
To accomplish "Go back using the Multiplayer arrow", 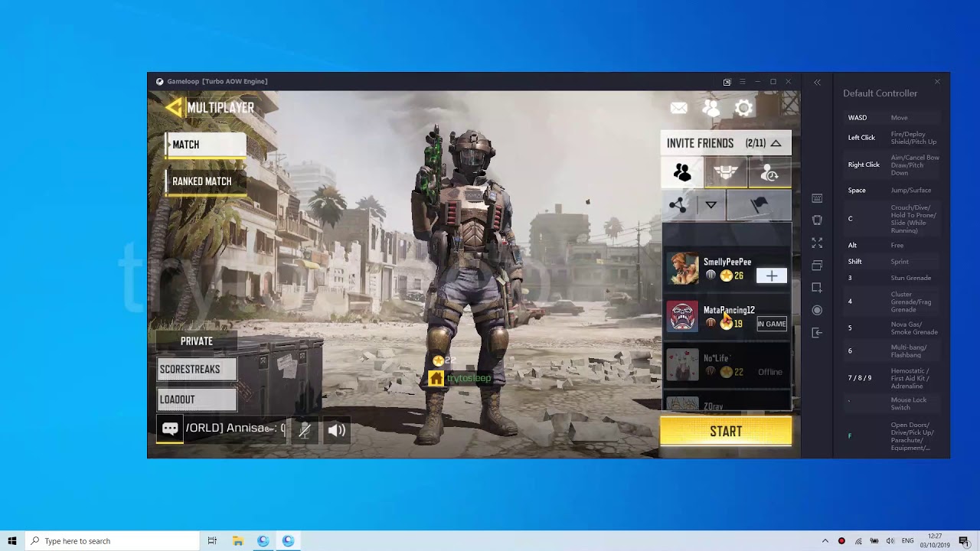I will point(174,107).
